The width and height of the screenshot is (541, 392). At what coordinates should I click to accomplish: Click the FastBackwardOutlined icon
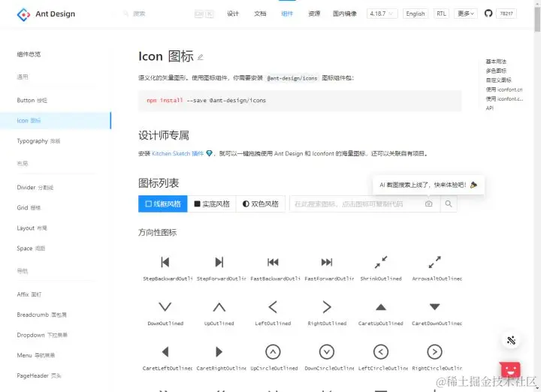click(x=273, y=262)
